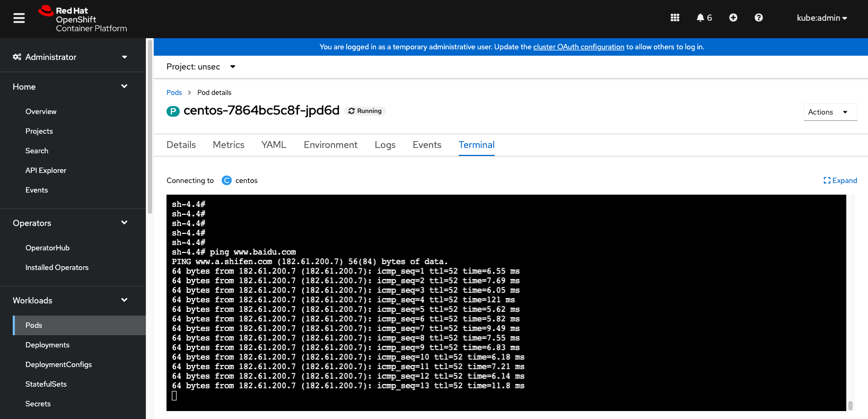Switch to the Logs tab
Screen dimensions: 868x419
click(x=385, y=145)
